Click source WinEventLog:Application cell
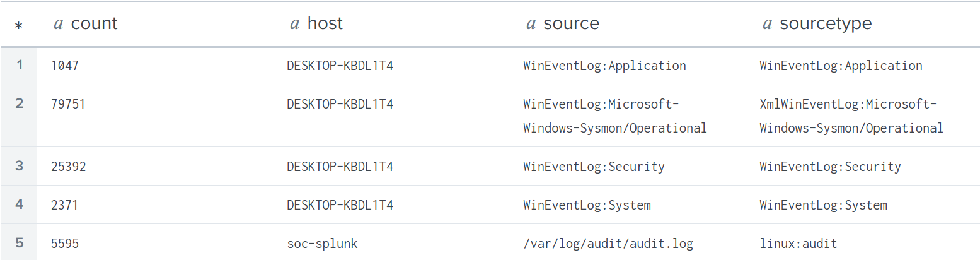Image resolution: width=980 pixels, height=260 pixels. 604,66
